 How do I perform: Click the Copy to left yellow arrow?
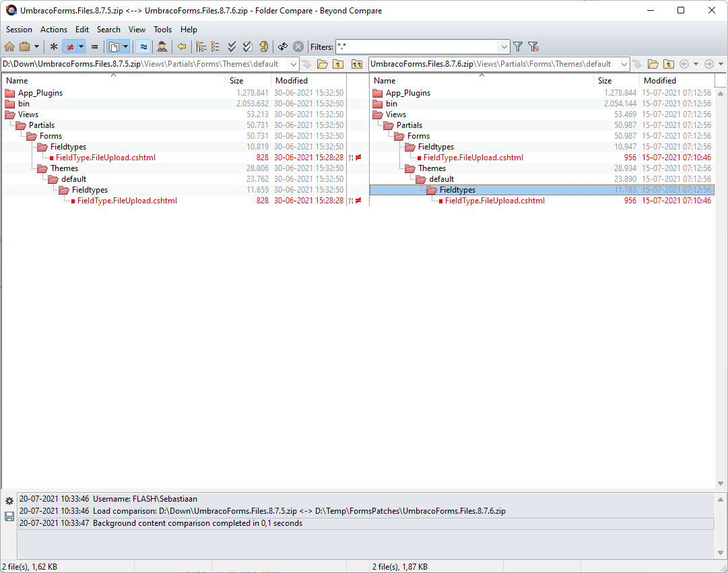[x=182, y=46]
